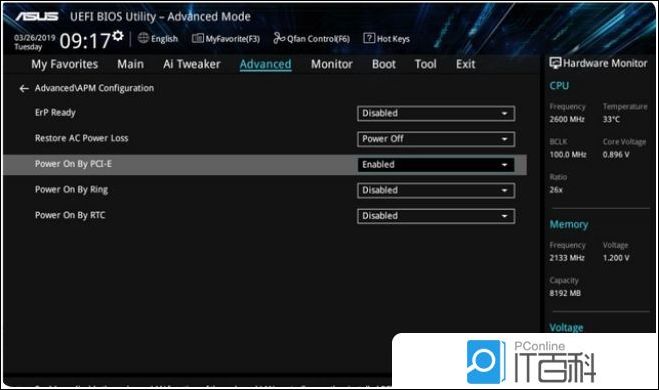Click the globe language icon
This screenshot has width=659, height=390.
pyautogui.click(x=143, y=38)
